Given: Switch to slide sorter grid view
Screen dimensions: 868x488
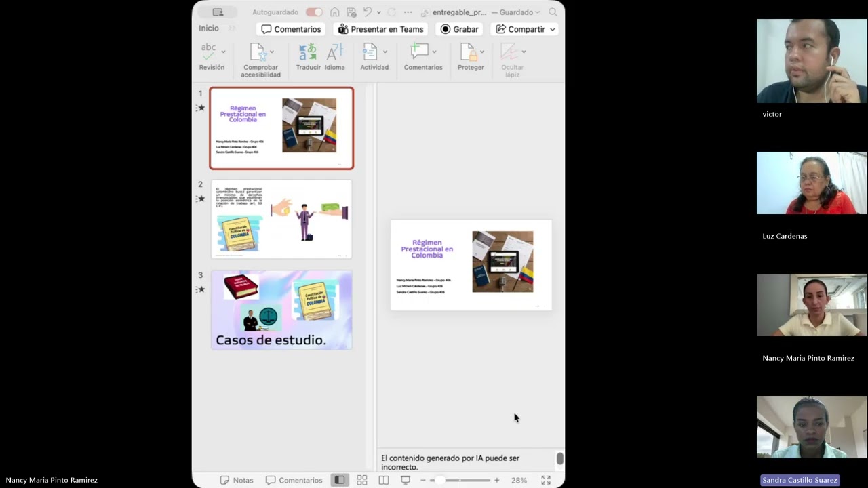Looking at the screenshot, I should pos(362,480).
